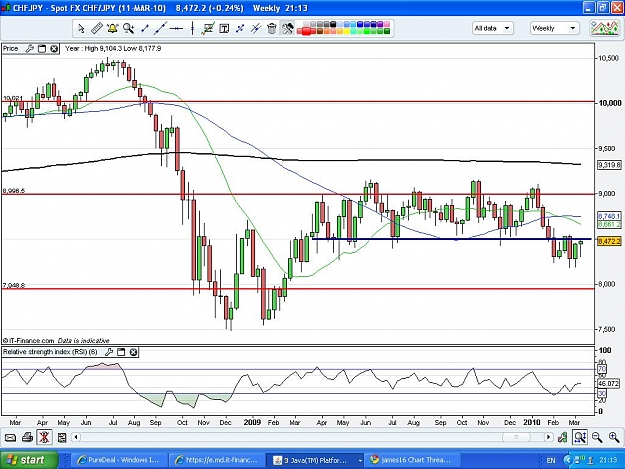Toggle the red crossed-out icon in bottom bar
Image resolution: width=625 pixels, height=469 pixels.
pyautogui.click(x=44, y=438)
